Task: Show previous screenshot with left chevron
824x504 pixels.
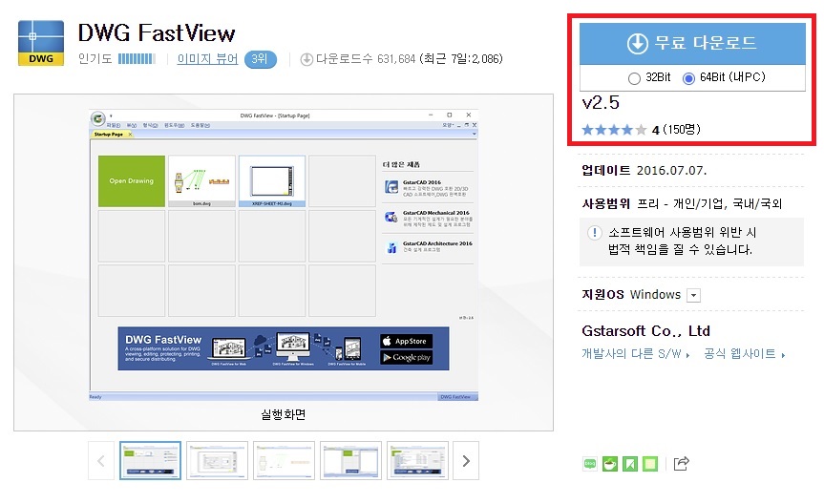Action: [x=101, y=461]
